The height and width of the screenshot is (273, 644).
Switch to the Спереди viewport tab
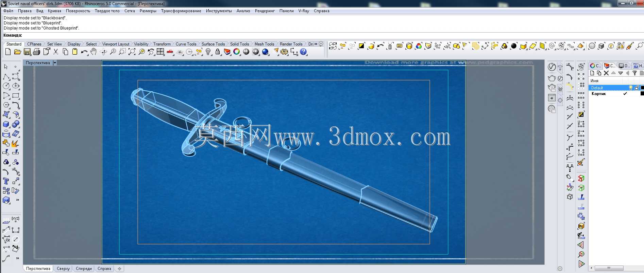pos(84,269)
